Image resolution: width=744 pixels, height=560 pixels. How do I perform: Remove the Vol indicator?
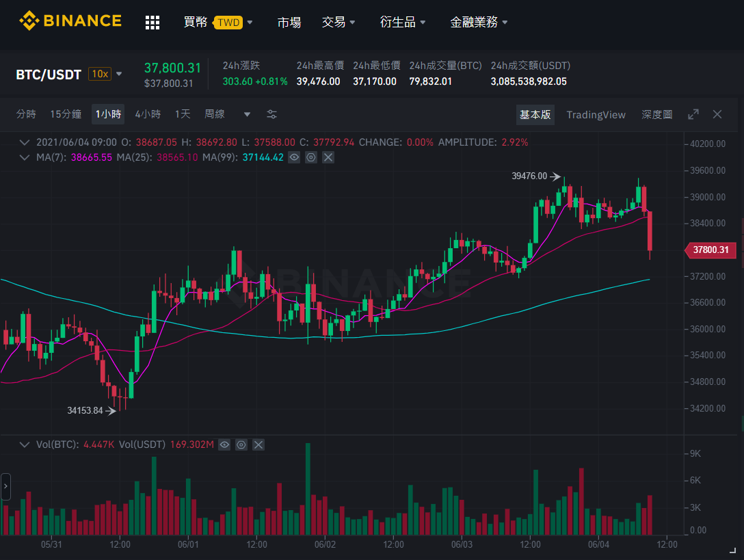[x=258, y=444]
